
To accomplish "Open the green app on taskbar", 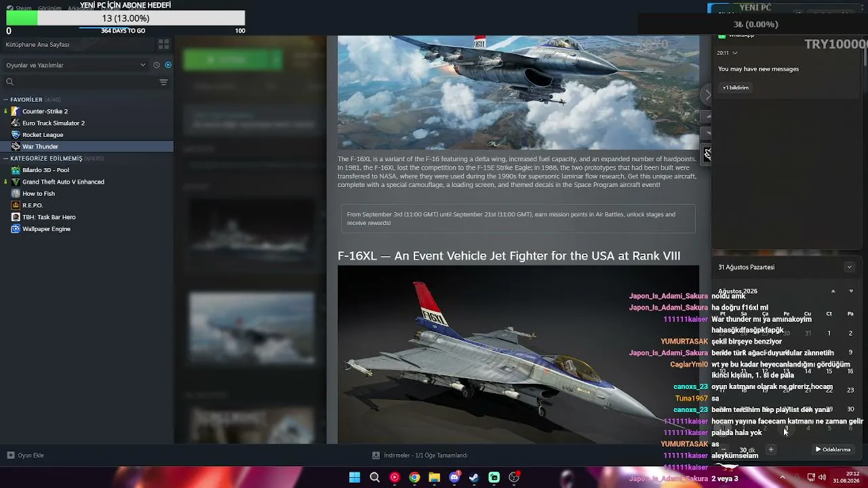I will [494, 477].
